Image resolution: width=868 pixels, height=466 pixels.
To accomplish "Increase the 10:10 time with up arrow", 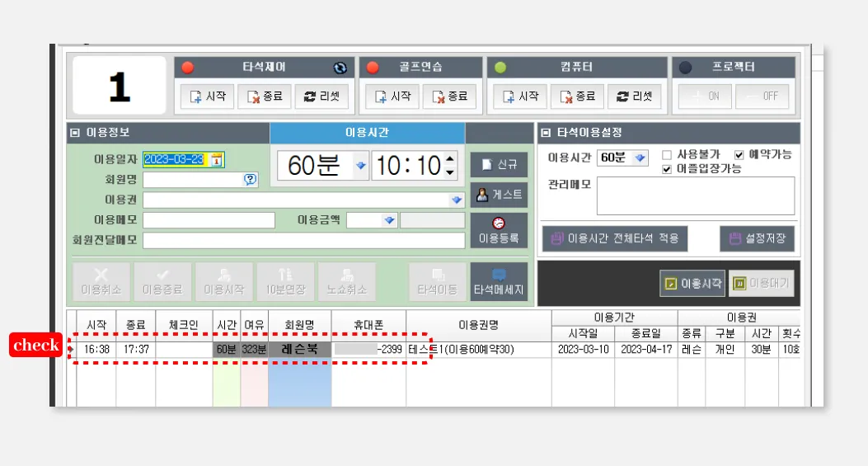I will [x=450, y=159].
